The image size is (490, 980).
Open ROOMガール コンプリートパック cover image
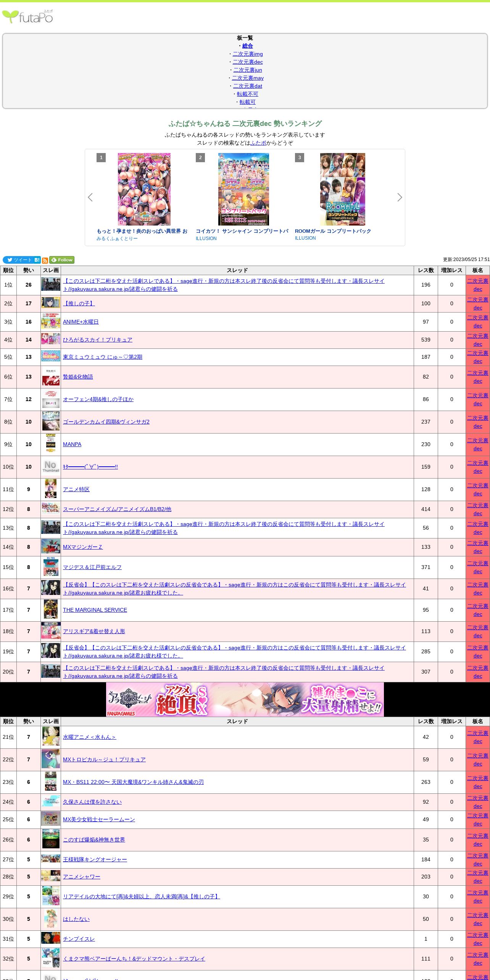coord(343,189)
